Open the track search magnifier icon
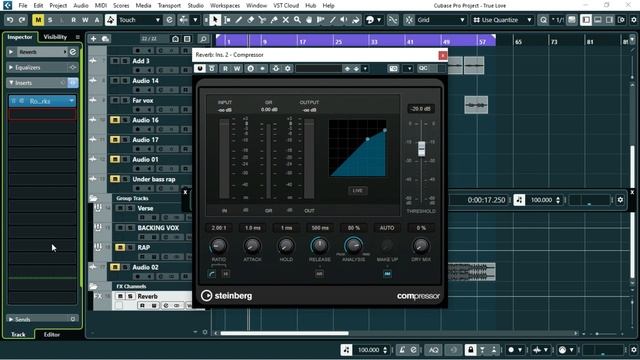 coord(203,39)
